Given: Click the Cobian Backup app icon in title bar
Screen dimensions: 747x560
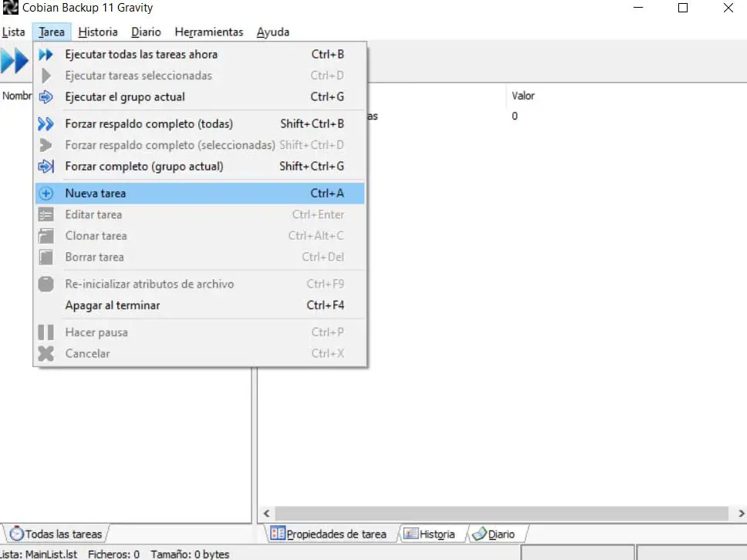Looking at the screenshot, I should 10,8.
